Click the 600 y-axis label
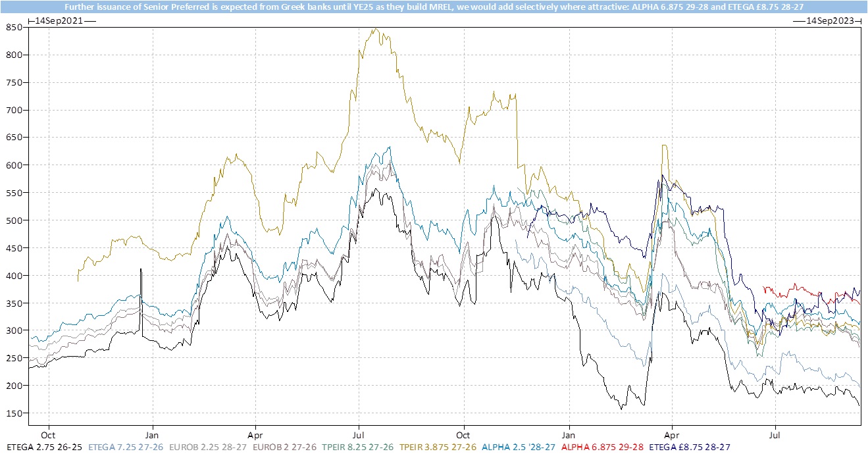This screenshot has width=868, height=460. click(x=15, y=165)
